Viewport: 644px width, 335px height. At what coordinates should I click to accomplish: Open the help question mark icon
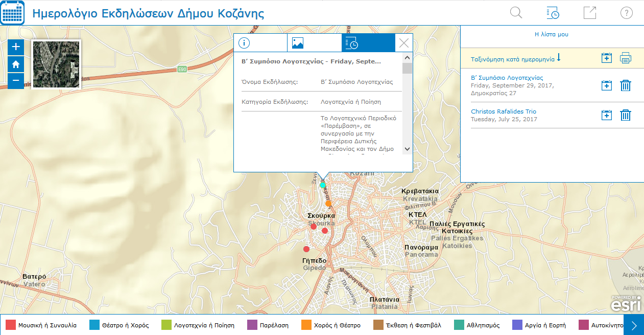pyautogui.click(x=626, y=13)
